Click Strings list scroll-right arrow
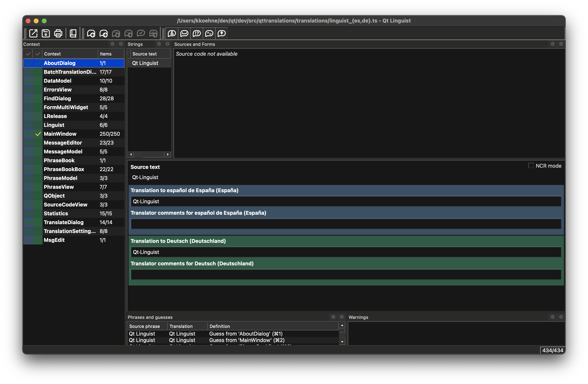The image size is (588, 384). click(168, 154)
